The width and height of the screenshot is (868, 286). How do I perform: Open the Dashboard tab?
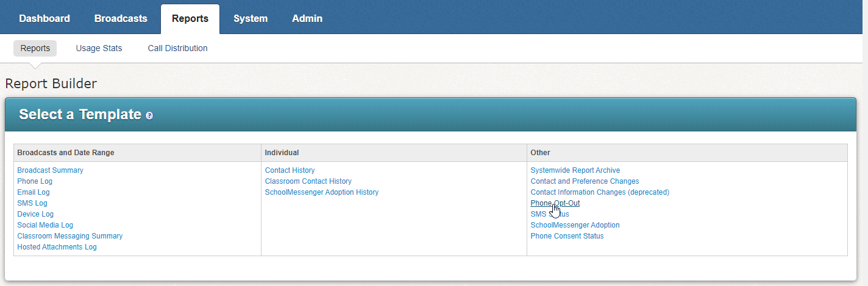pos(44,18)
